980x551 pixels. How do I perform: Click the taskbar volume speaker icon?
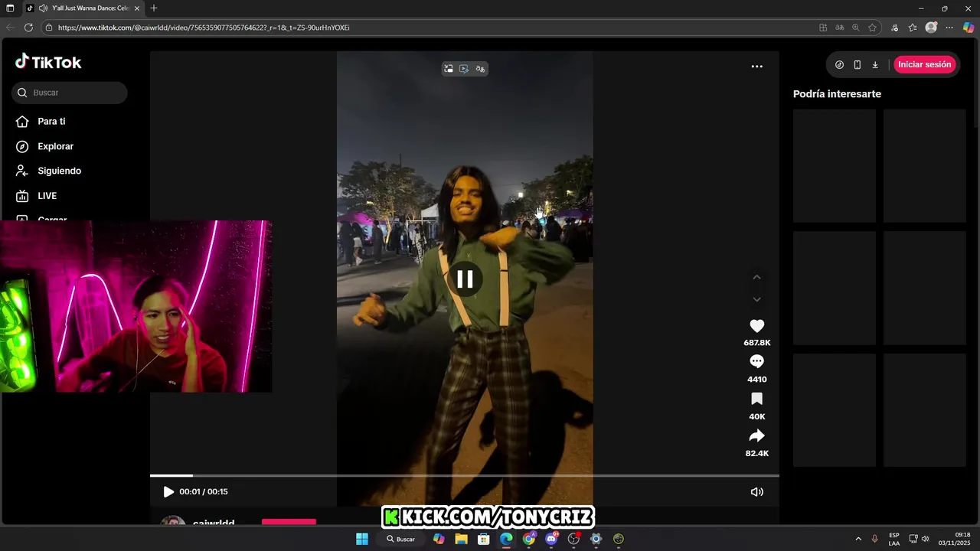click(x=925, y=539)
